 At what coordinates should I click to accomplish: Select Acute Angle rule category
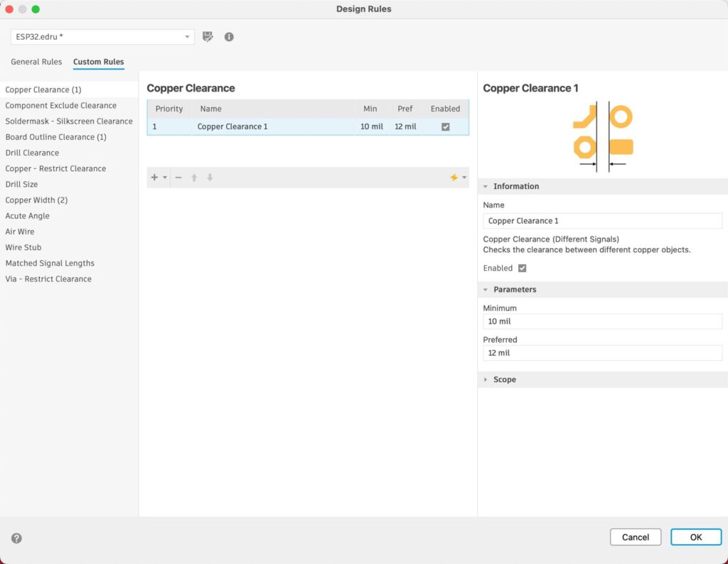[69, 216]
